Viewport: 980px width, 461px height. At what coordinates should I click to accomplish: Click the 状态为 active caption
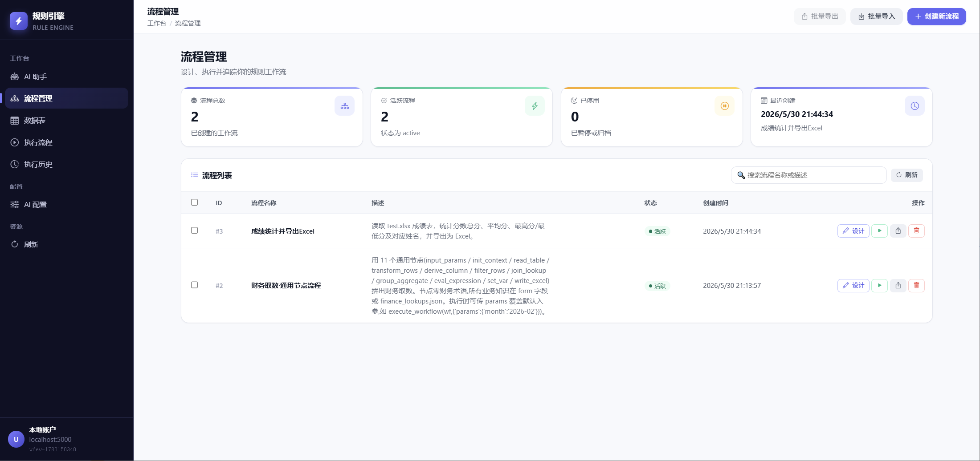click(x=400, y=133)
